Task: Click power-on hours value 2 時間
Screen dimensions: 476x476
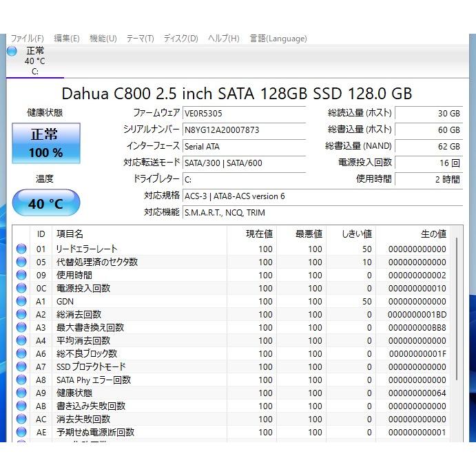Action: (x=428, y=180)
